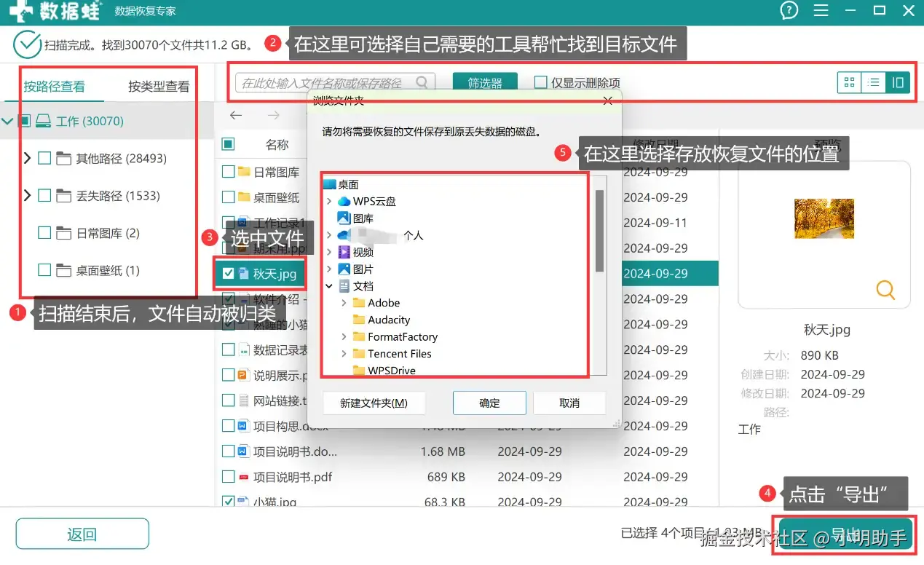The image size is (924, 565).
Task: Click the 返回 button
Action: [x=82, y=534]
